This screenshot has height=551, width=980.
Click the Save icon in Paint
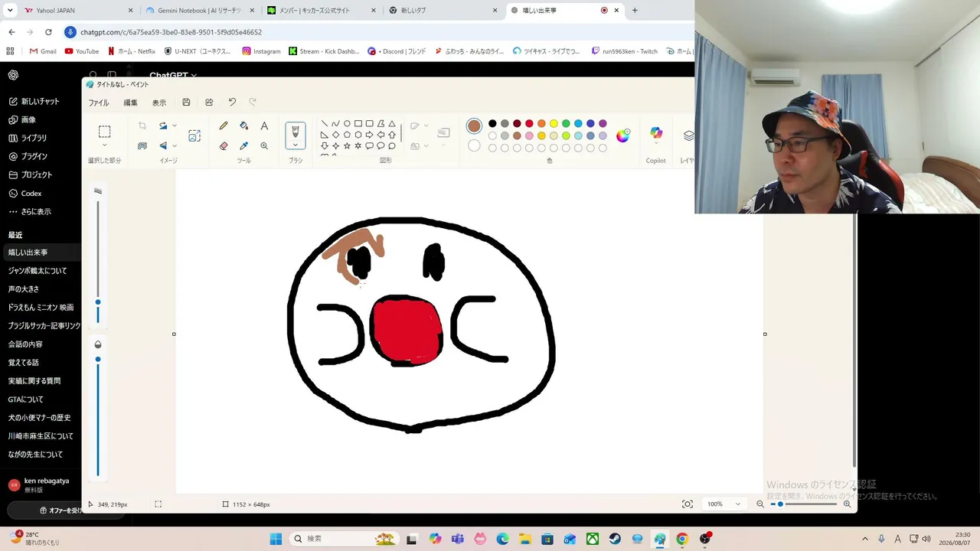point(186,103)
